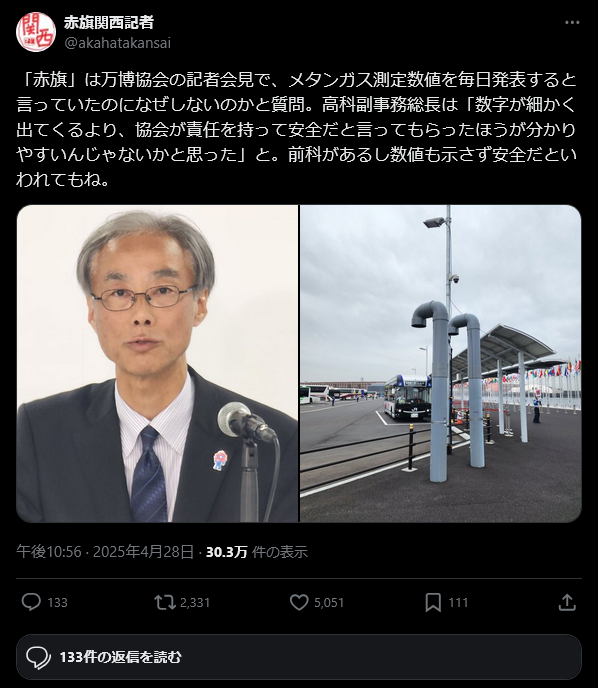Open the photo of pipes and bus
The height and width of the screenshot is (688, 598).
tap(440, 364)
